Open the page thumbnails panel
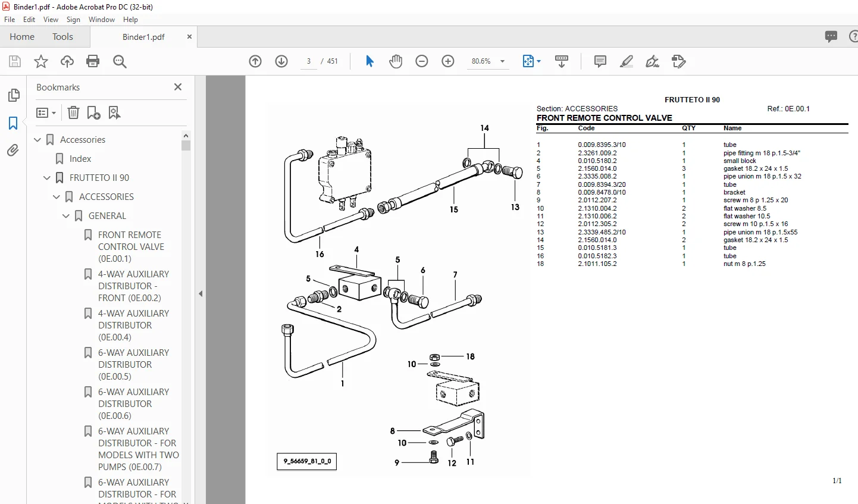 (13, 95)
